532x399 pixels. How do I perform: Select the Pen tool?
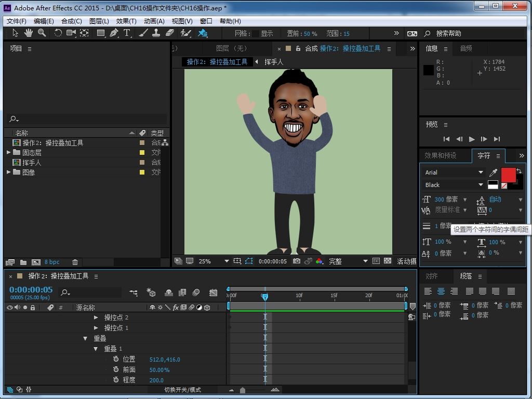click(114, 33)
